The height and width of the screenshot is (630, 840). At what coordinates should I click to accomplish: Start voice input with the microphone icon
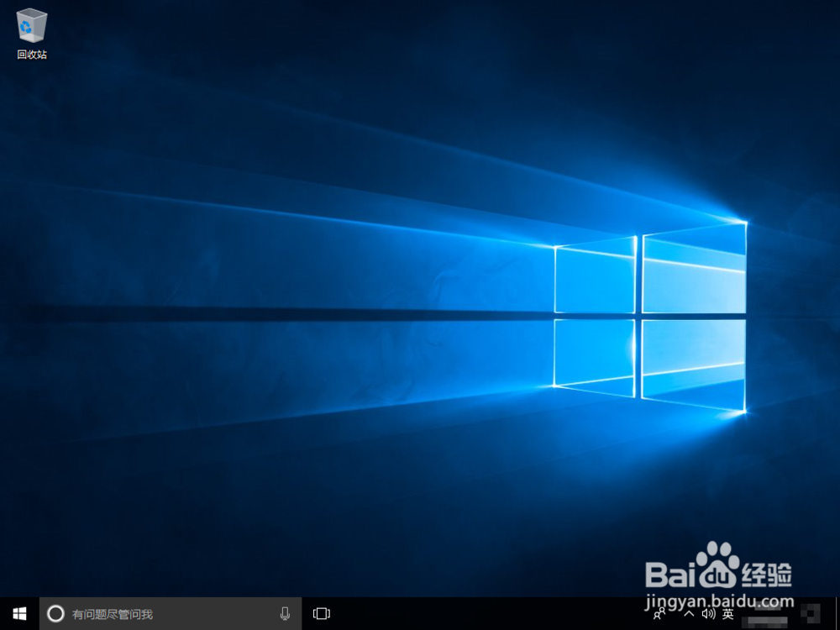click(x=286, y=613)
